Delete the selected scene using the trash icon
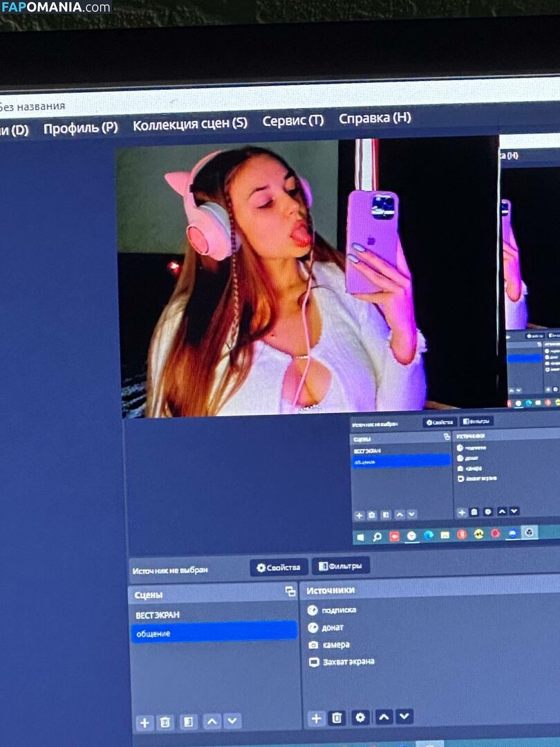 click(165, 721)
